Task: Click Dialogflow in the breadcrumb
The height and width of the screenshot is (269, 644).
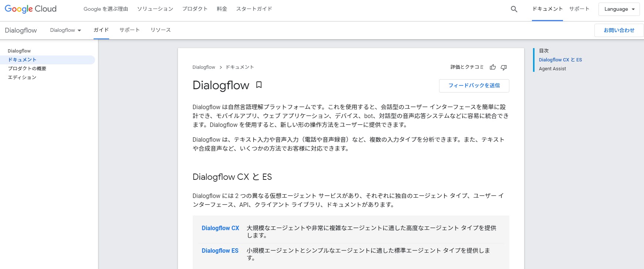Action: [203, 67]
